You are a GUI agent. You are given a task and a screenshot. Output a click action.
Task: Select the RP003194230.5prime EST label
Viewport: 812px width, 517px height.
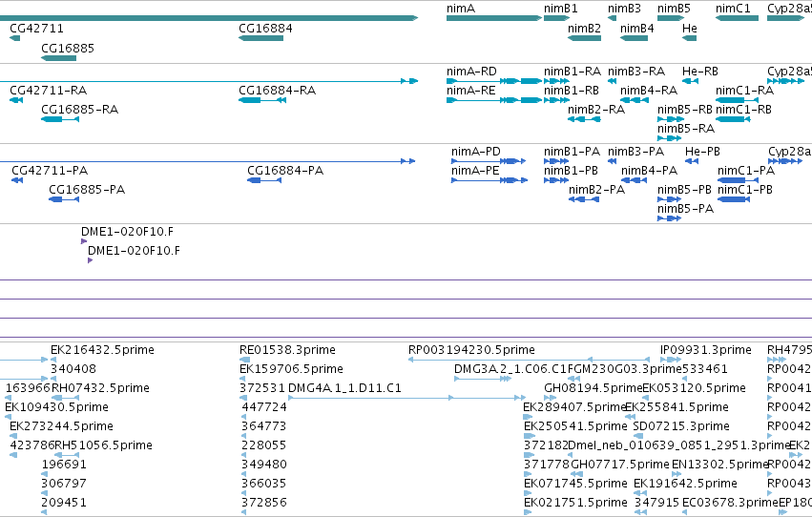click(x=471, y=350)
